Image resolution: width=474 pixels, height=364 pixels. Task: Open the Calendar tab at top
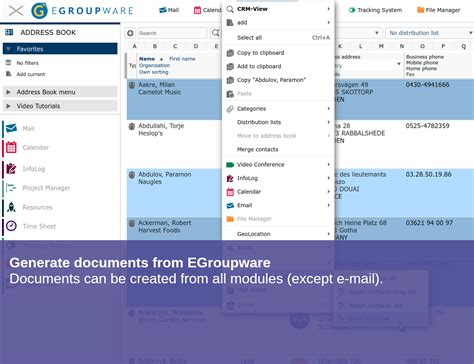(x=207, y=10)
